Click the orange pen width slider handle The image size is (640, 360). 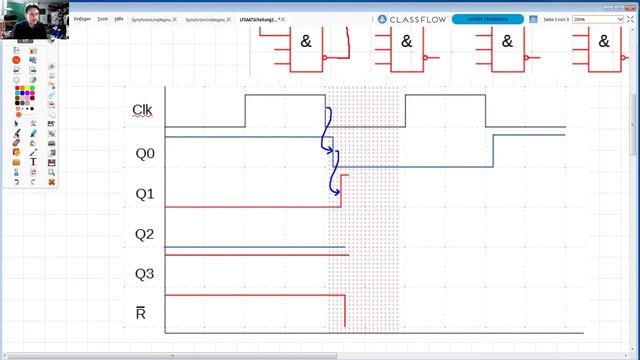click(x=18, y=115)
